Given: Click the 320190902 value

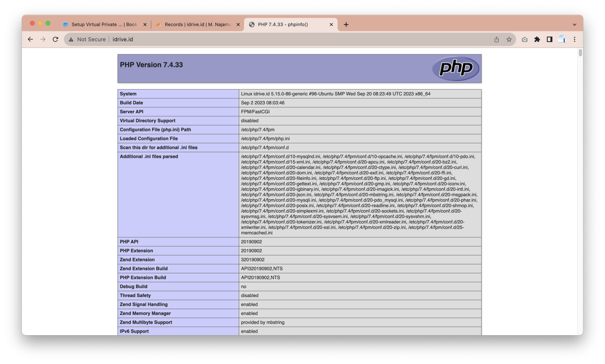Looking at the screenshot, I should (253, 260).
